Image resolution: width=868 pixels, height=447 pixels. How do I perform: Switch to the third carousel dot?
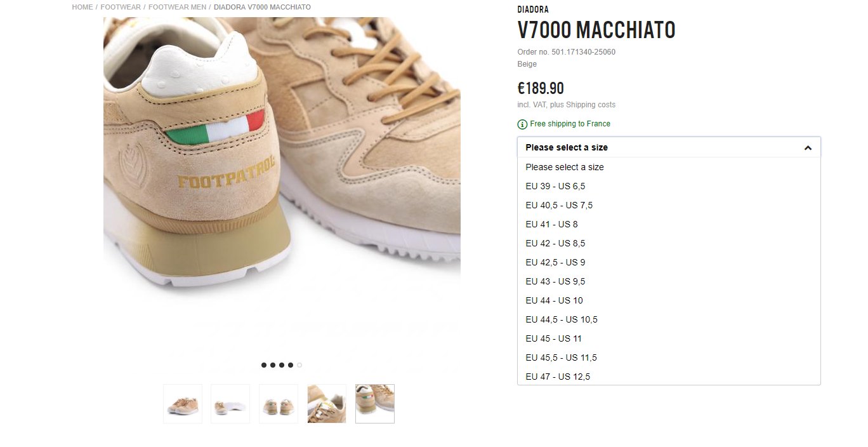click(x=282, y=365)
